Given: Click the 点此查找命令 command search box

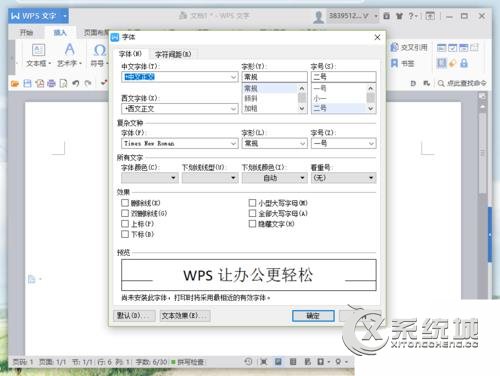Looking at the screenshot, I should [x=462, y=83].
